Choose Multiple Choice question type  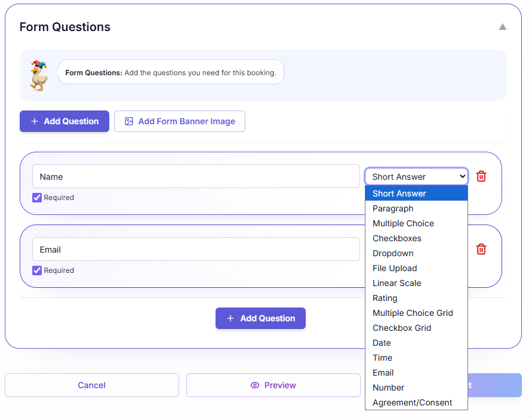click(416, 223)
